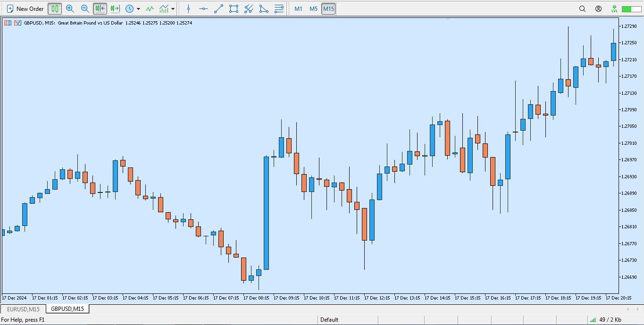Open the search magnifier icon

pos(582,8)
